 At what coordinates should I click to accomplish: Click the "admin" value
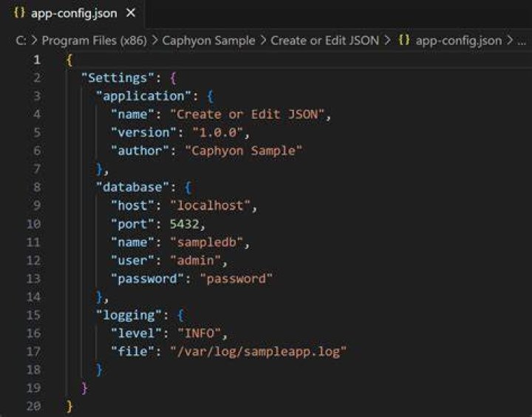pyautogui.click(x=195, y=261)
